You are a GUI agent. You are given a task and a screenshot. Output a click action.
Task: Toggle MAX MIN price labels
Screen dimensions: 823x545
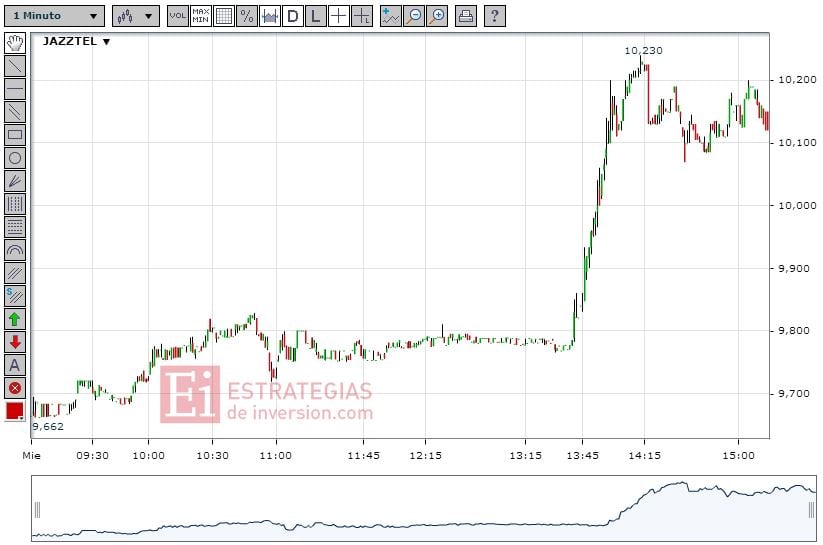[201, 16]
